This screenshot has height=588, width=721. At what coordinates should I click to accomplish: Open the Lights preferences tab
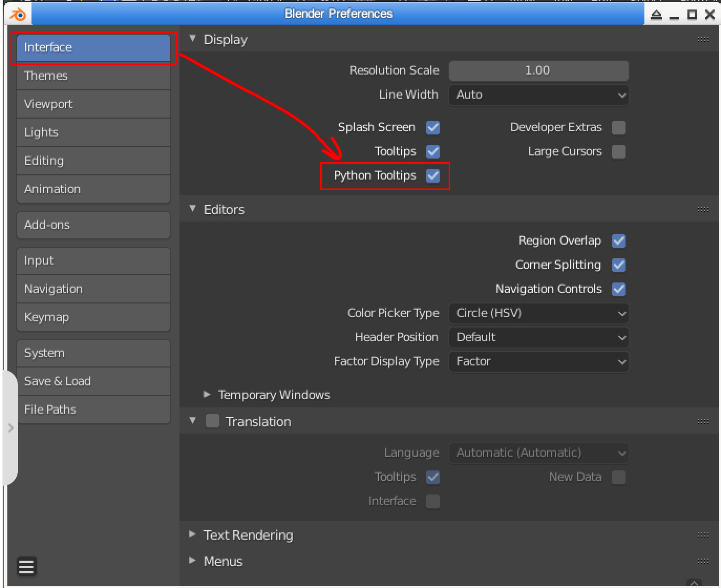point(93,133)
